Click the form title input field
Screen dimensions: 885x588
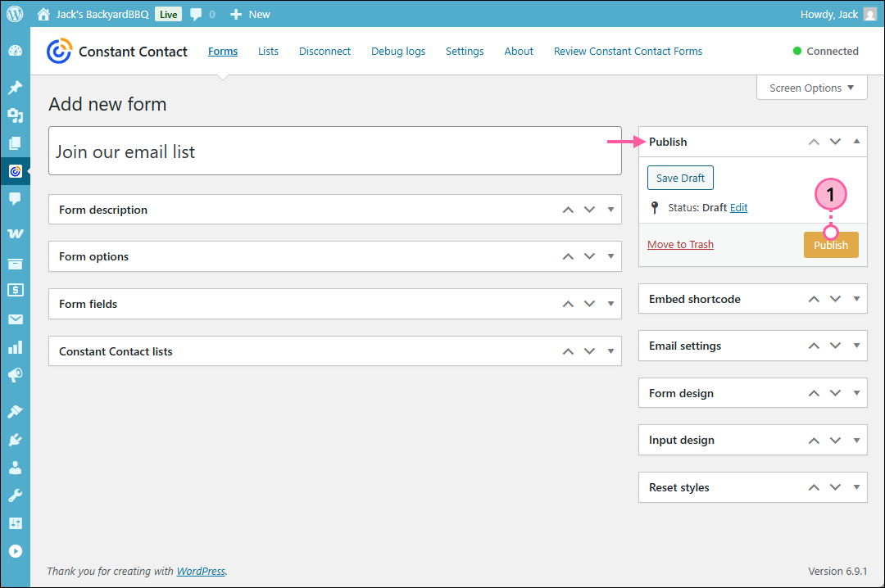coord(334,151)
